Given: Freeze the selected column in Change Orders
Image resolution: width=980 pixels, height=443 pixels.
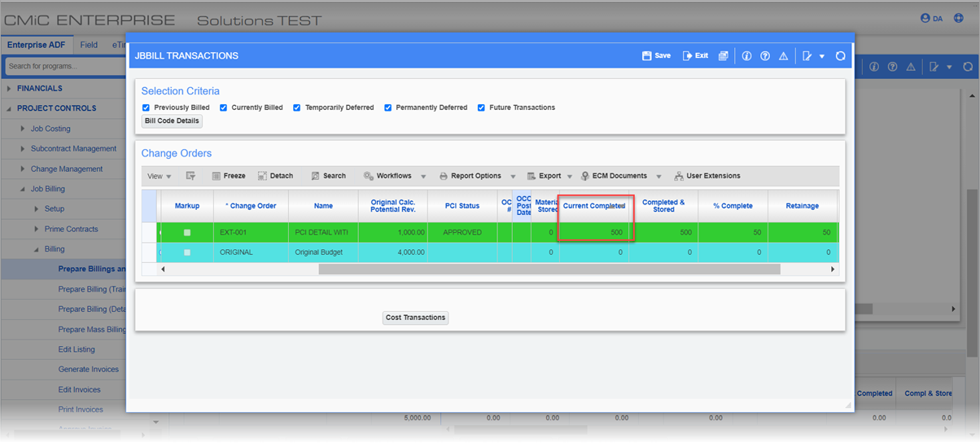Looking at the screenshot, I should coord(228,176).
